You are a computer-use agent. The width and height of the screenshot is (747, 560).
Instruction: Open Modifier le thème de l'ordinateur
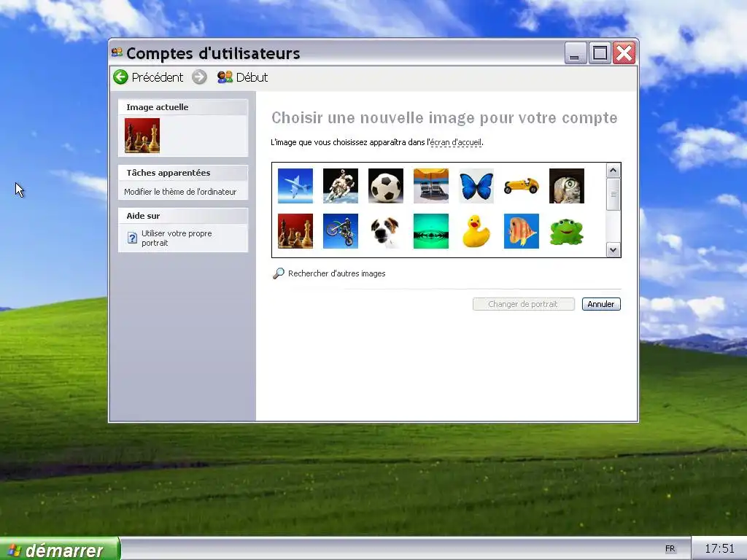coord(180,192)
